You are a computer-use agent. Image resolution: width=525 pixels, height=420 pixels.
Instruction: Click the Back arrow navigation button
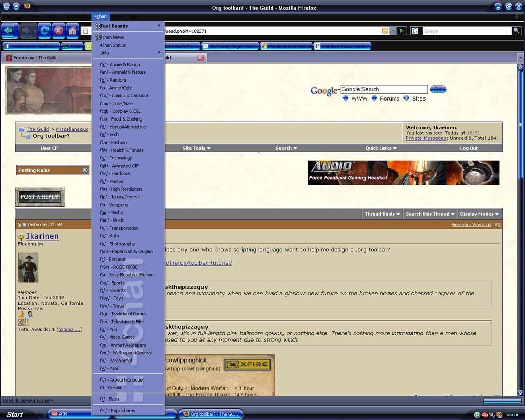10,31
